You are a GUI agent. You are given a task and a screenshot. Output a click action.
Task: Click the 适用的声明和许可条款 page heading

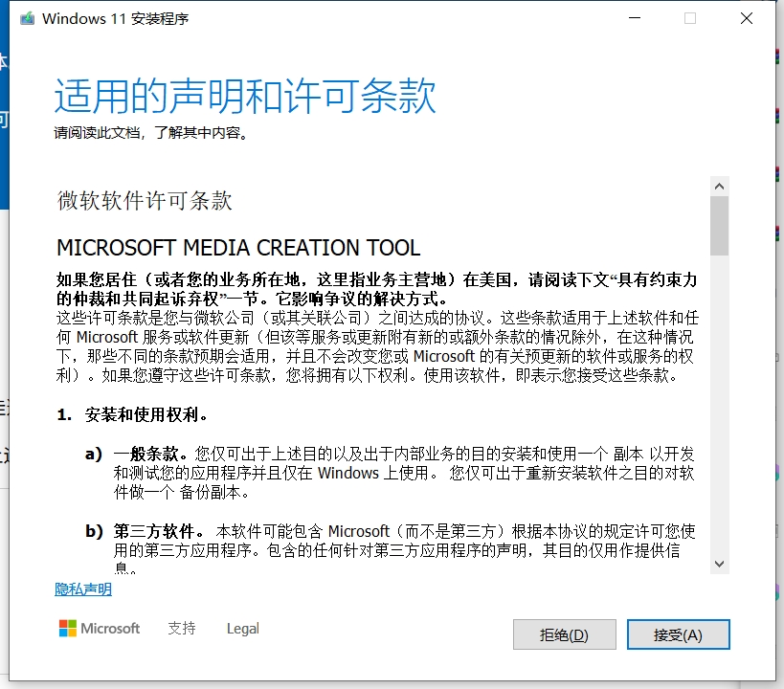point(245,97)
